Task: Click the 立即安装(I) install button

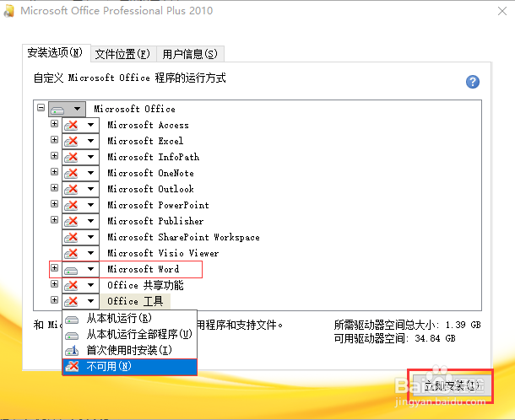Action: coord(452,385)
